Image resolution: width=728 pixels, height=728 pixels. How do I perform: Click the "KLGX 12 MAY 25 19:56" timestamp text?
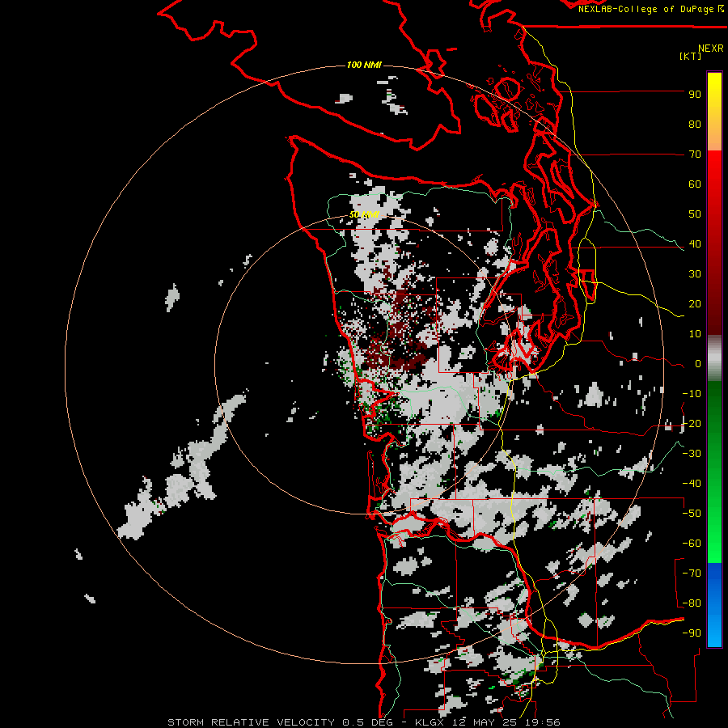pyautogui.click(x=488, y=722)
